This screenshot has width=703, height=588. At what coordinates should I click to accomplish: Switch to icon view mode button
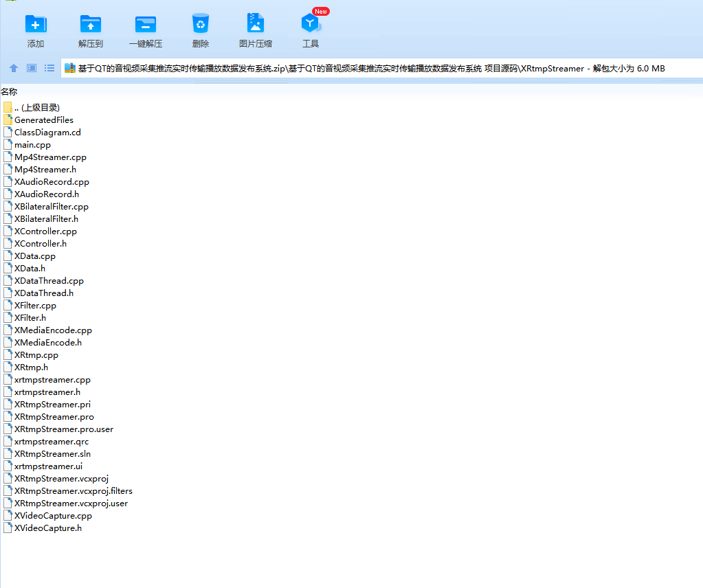pos(32,68)
